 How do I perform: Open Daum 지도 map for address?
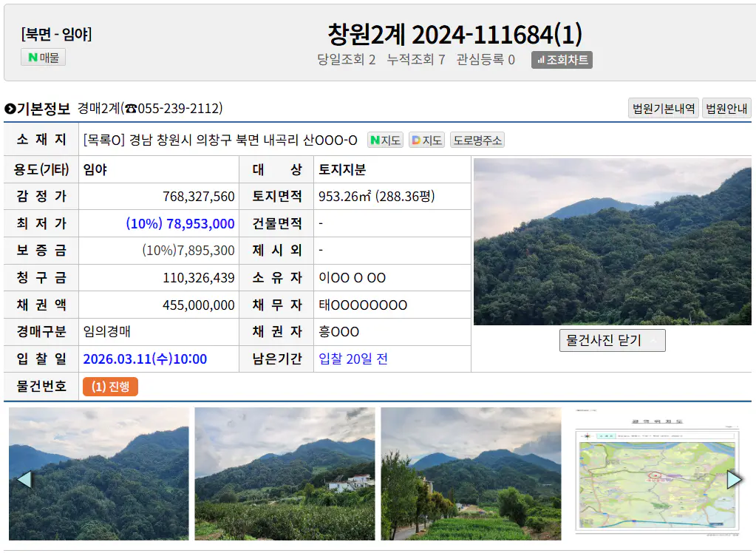[x=426, y=140]
